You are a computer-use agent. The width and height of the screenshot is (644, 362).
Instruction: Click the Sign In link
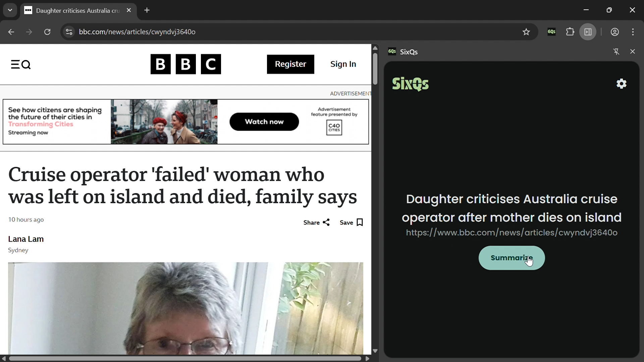343,64
